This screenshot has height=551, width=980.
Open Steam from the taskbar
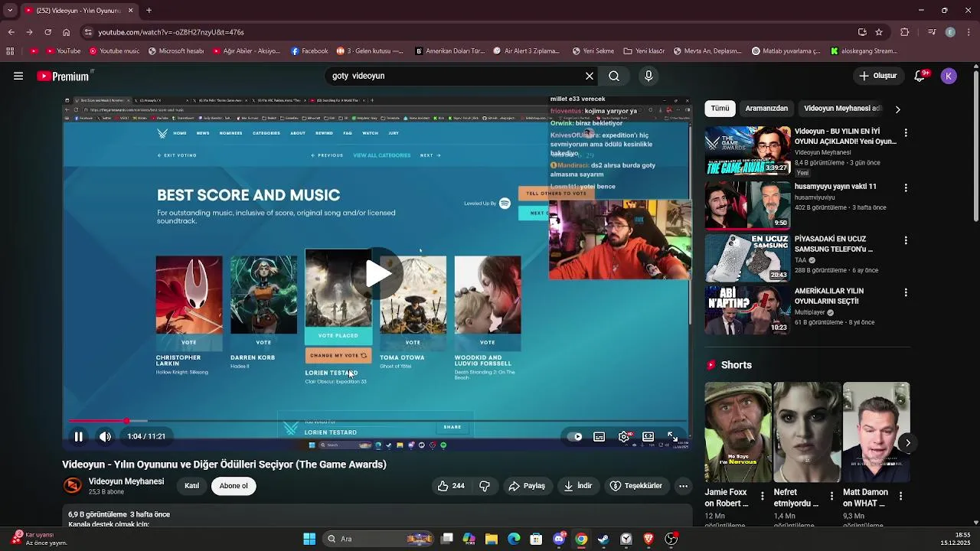[x=603, y=539]
